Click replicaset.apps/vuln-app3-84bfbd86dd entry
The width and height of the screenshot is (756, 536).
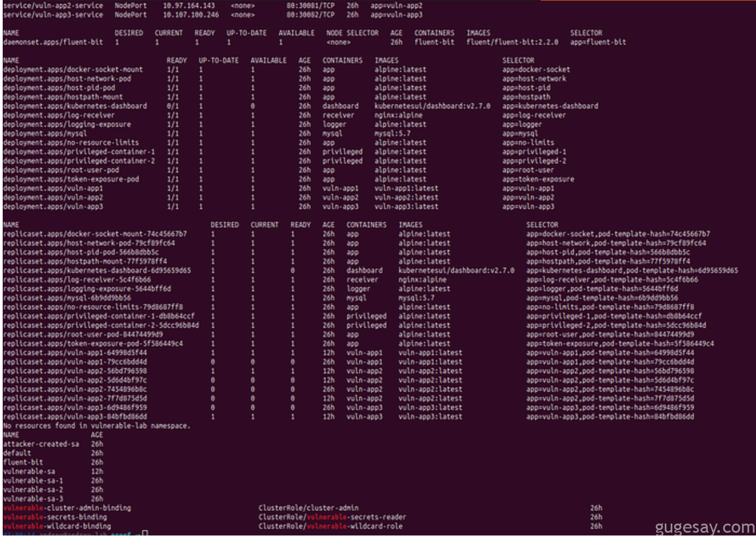(75, 417)
